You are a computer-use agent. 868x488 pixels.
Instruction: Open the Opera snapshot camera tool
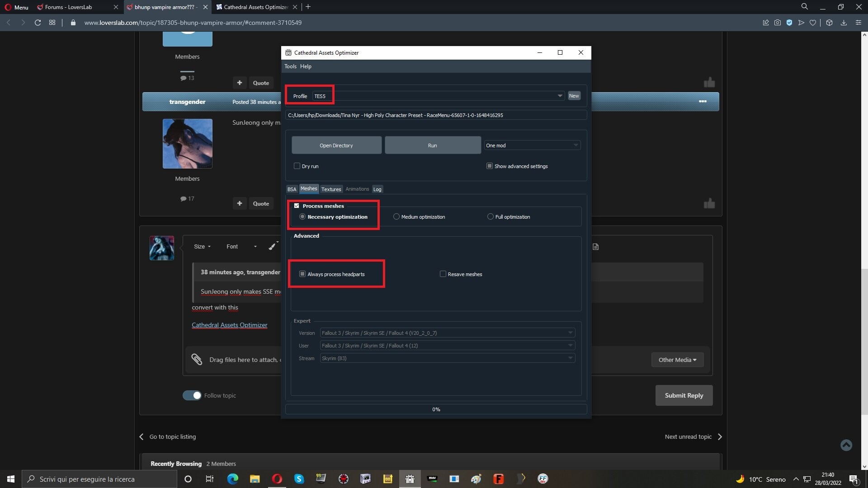(778, 23)
